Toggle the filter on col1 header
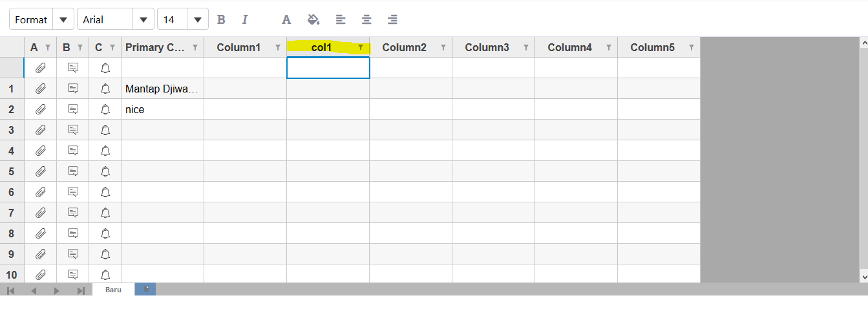Screen dimensions: 868x311 tap(361, 47)
